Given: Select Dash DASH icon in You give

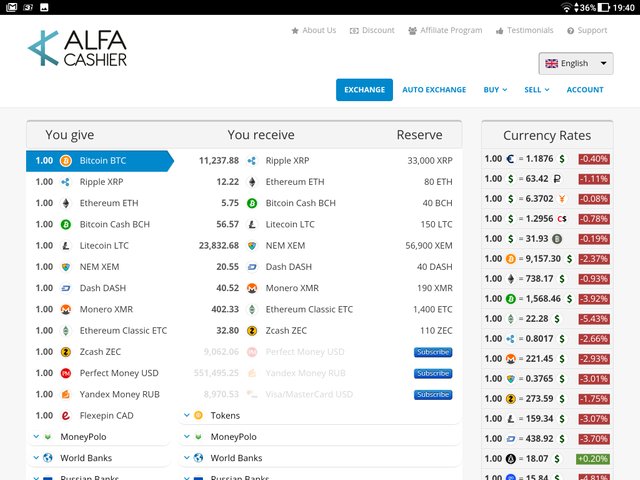Looking at the screenshot, I should click(66, 288).
